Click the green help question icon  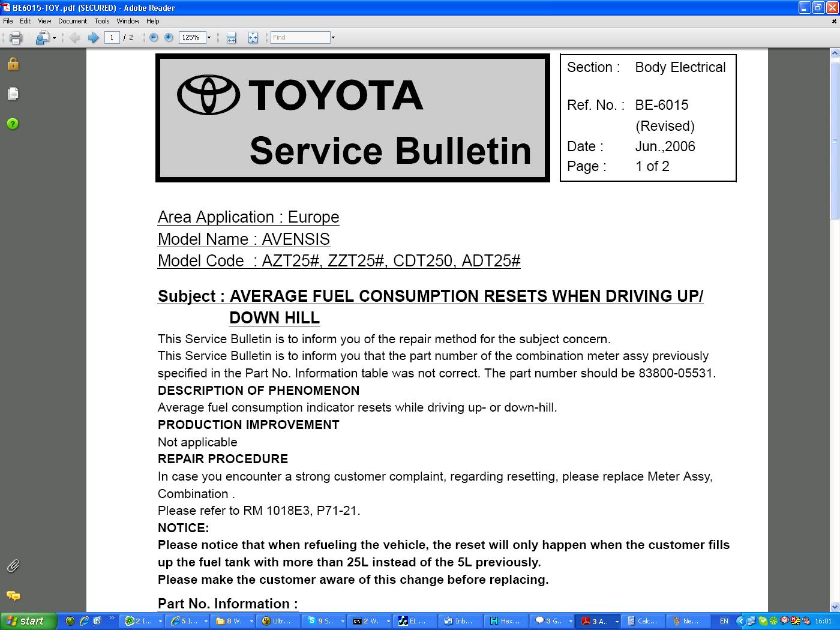click(13, 124)
